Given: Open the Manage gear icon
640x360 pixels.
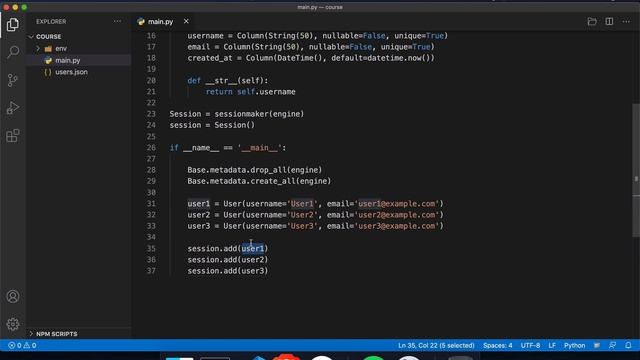Looking at the screenshot, I should [x=13, y=324].
